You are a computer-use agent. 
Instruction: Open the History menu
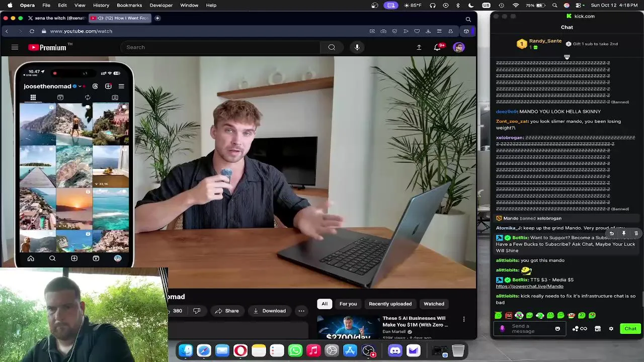[101, 5]
